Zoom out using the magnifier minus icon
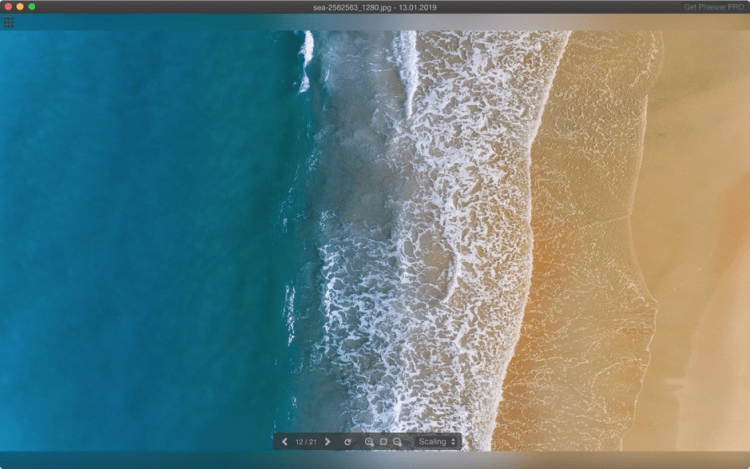 (x=397, y=441)
